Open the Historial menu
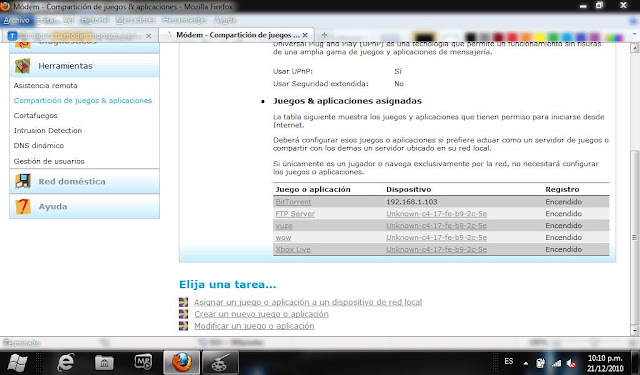Image resolution: width=640 pixels, height=375 pixels. coord(95,20)
